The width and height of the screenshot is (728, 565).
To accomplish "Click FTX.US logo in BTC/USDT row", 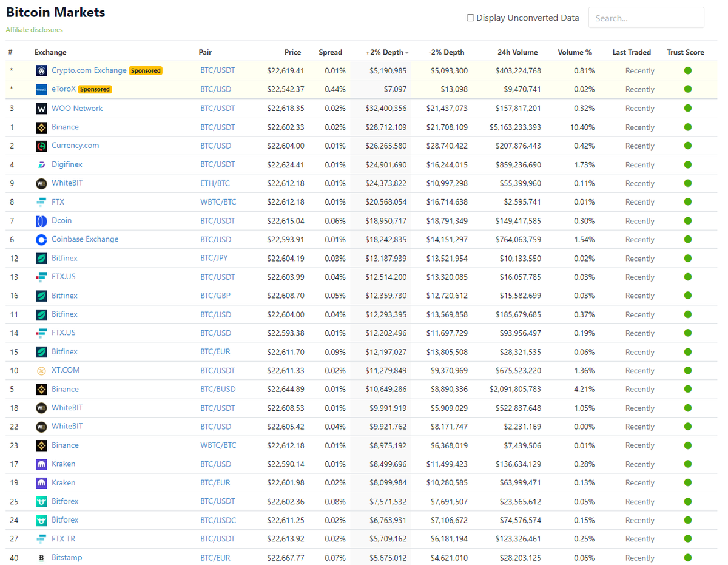I will pos(41,277).
